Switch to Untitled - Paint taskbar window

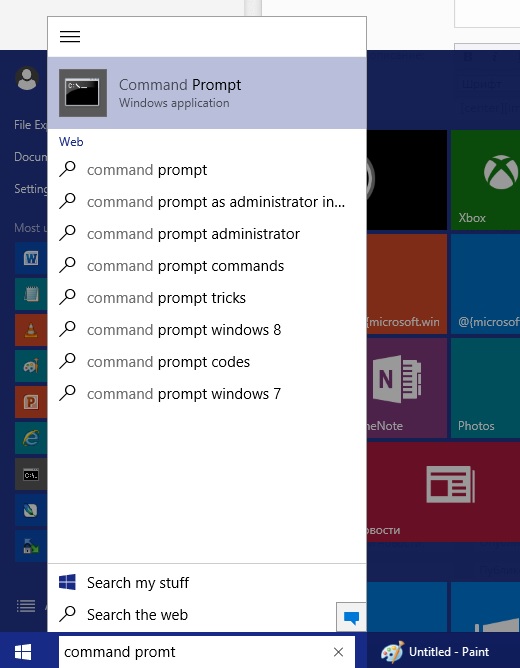[x=435, y=652]
